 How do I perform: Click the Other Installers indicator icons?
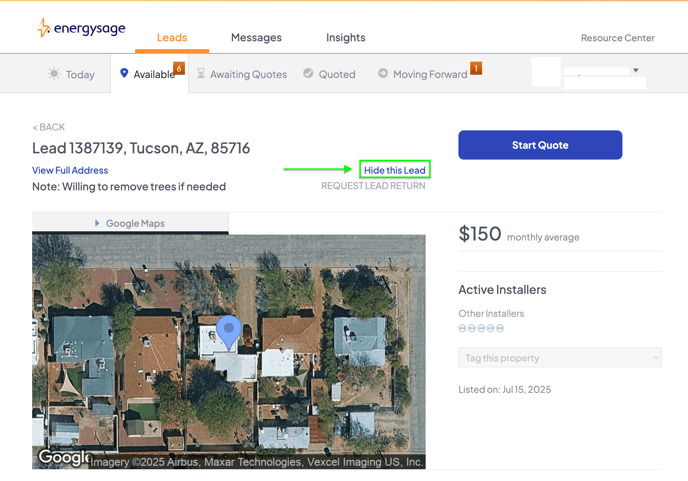click(x=480, y=328)
